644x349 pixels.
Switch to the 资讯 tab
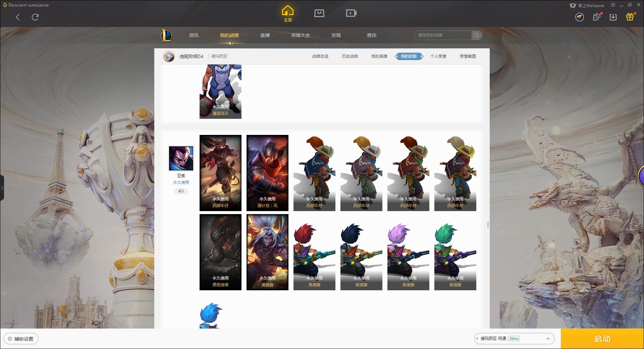194,35
